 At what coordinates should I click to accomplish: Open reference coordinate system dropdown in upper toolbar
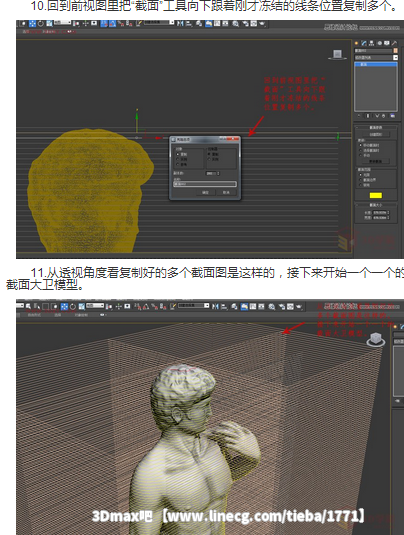[62, 22]
